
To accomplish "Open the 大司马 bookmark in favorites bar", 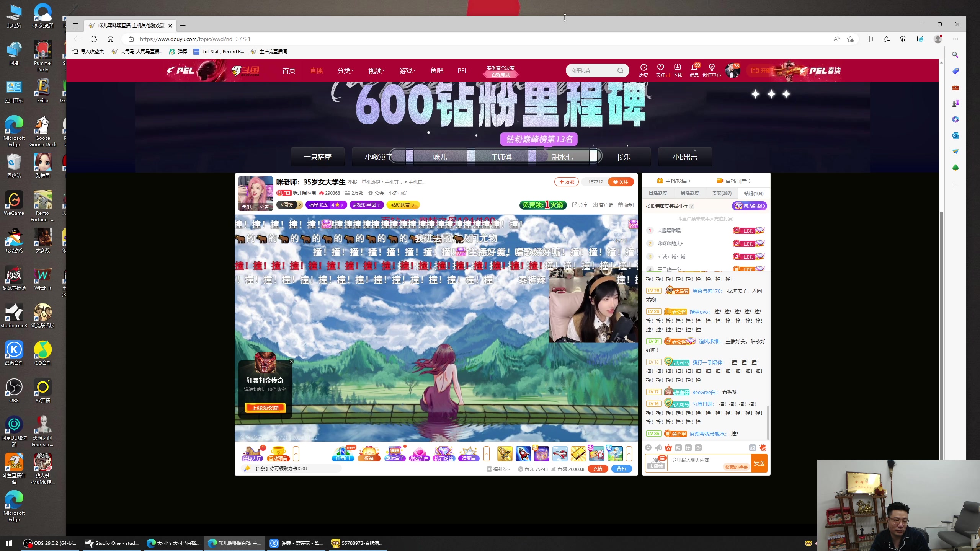I will 137,51.
